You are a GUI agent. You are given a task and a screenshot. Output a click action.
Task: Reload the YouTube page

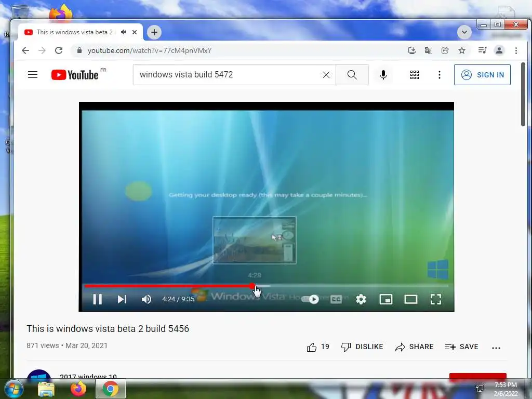coord(59,50)
